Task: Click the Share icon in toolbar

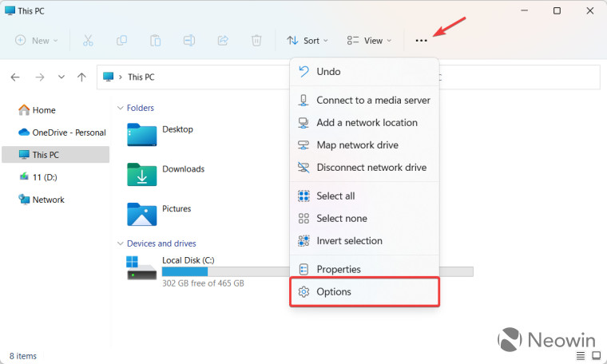Action: point(223,40)
